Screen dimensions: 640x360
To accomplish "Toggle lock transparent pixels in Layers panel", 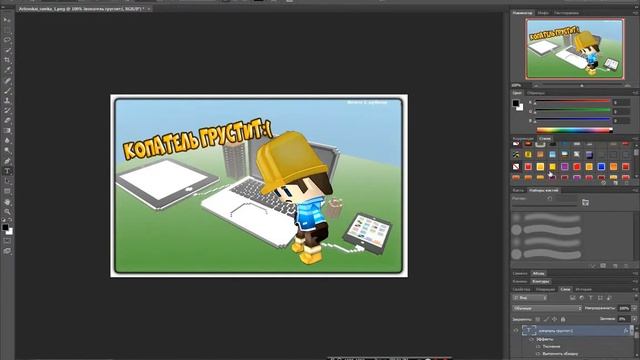I will [x=538, y=319].
